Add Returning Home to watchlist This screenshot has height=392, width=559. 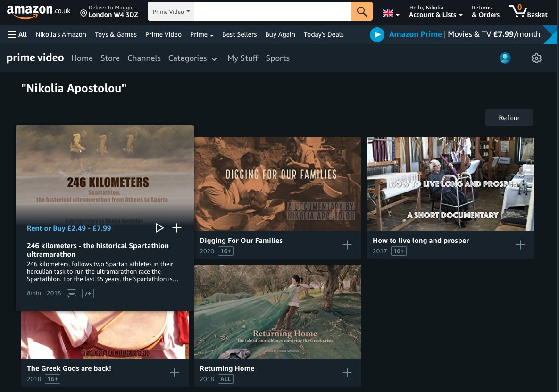pyautogui.click(x=347, y=373)
